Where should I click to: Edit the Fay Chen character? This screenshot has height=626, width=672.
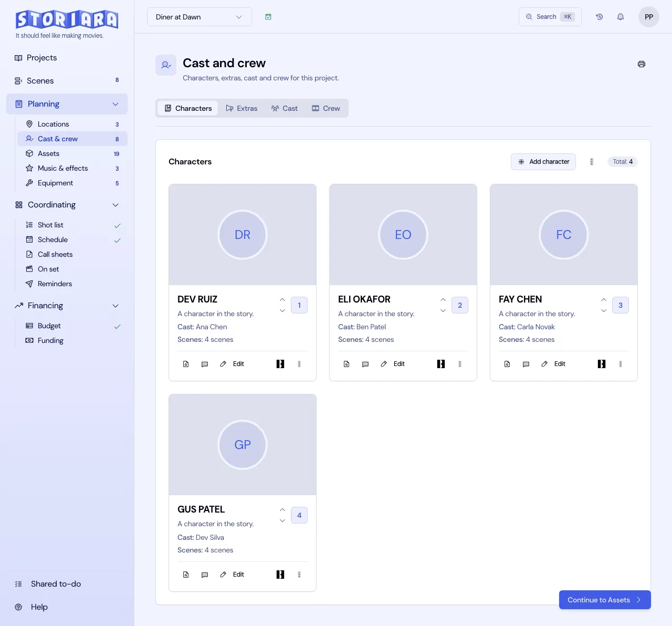point(553,364)
